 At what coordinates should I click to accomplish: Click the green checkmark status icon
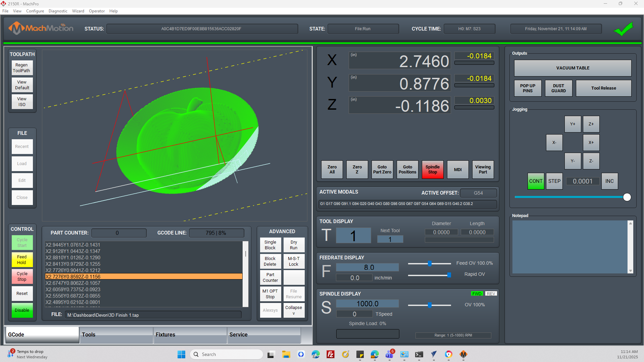[x=623, y=29]
